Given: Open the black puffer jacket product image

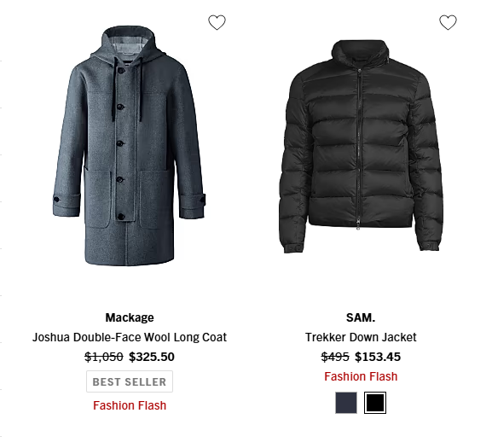Looking at the screenshot, I should (x=361, y=146).
